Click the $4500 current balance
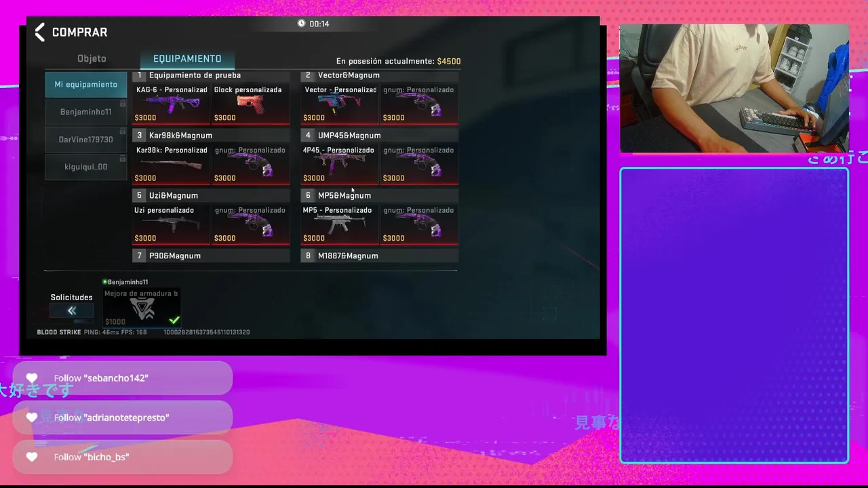 [x=449, y=61]
